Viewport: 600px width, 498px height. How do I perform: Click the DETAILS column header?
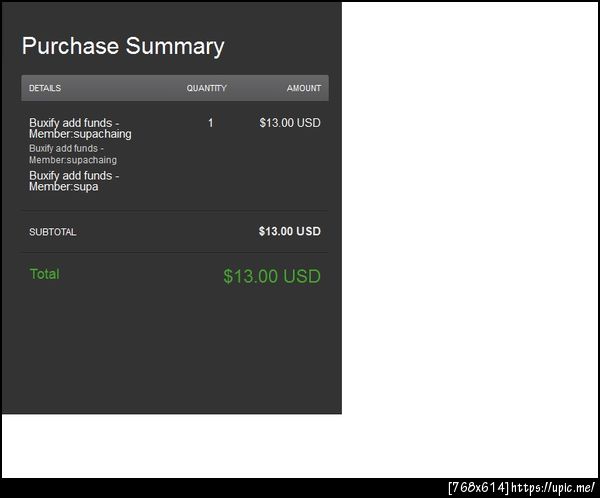coord(45,88)
